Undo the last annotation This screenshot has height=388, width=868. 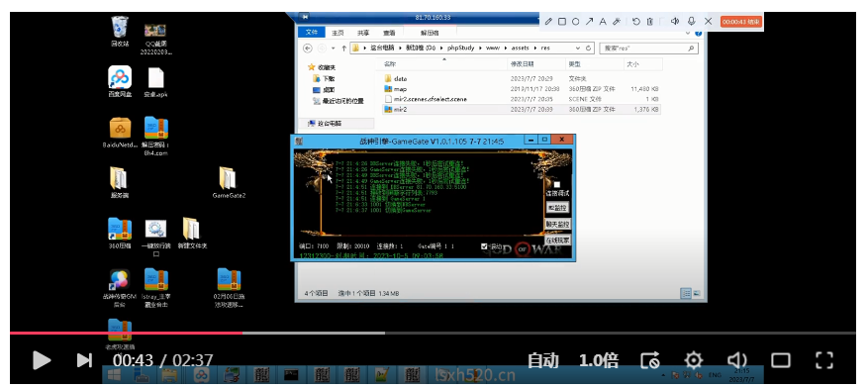(x=636, y=22)
